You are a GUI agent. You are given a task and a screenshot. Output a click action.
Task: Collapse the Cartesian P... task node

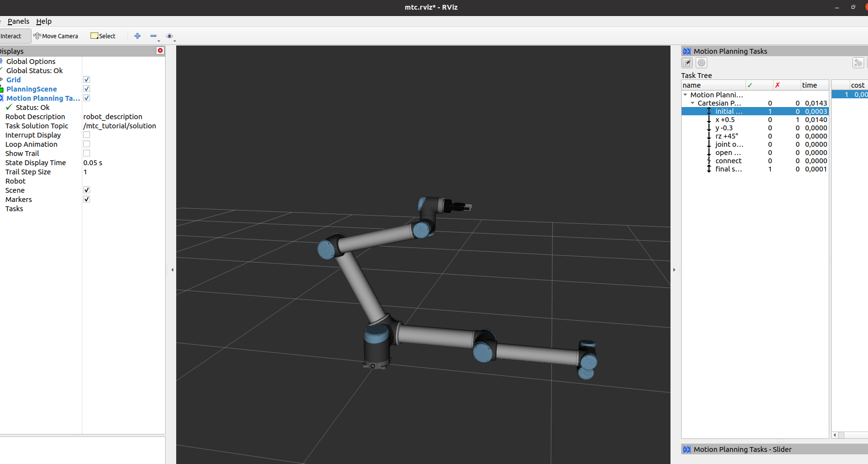click(x=693, y=103)
